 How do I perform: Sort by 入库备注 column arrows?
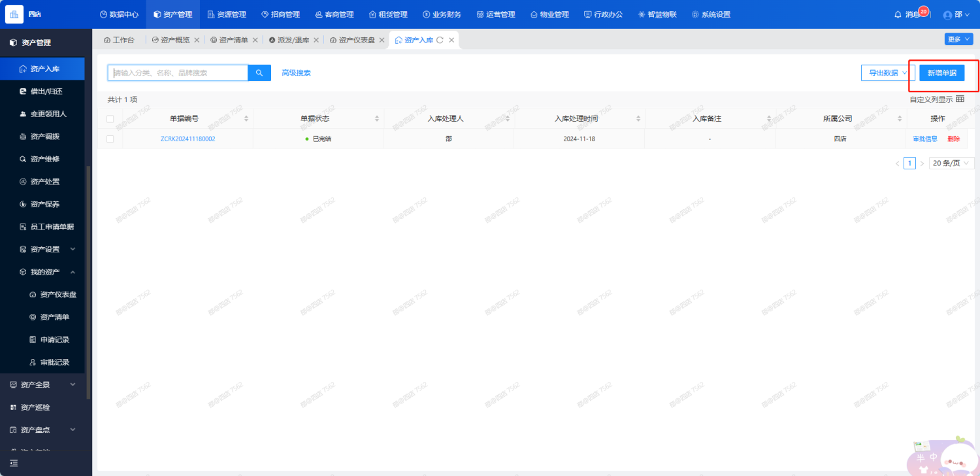[x=769, y=118]
